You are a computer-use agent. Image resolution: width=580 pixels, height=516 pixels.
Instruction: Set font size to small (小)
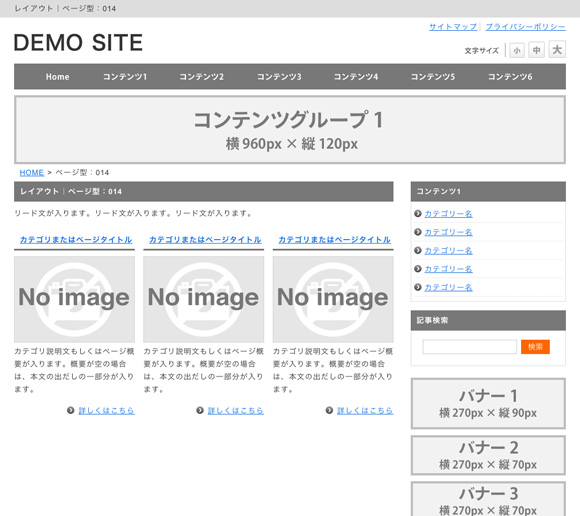[x=517, y=50]
